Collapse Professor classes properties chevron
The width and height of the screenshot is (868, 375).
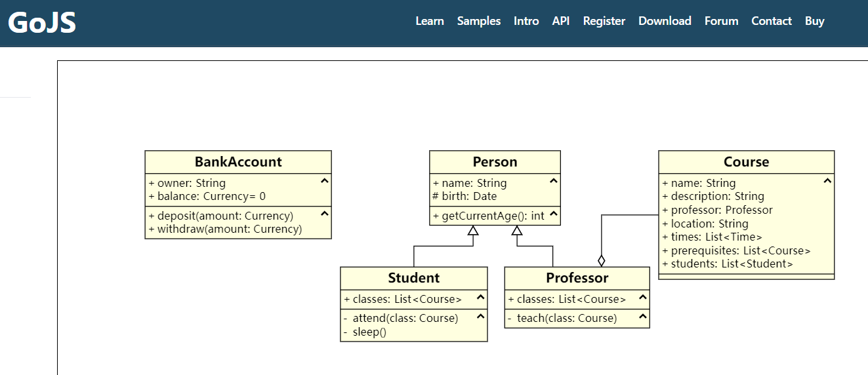point(643,297)
